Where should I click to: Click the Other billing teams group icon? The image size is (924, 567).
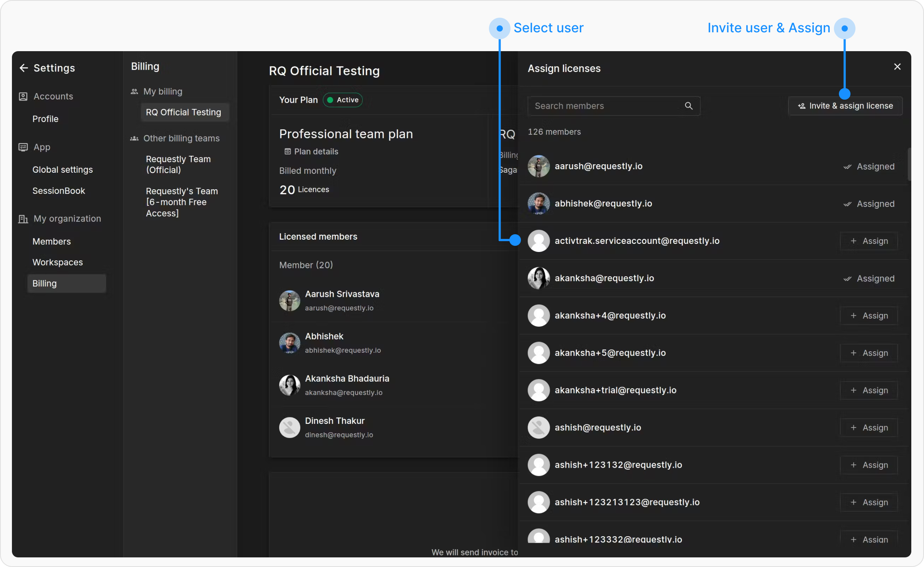pos(134,138)
